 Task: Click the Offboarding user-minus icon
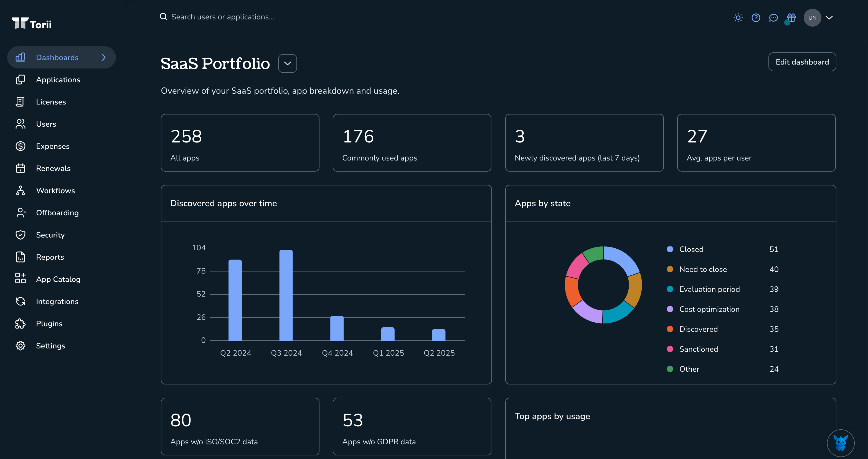[x=21, y=213]
